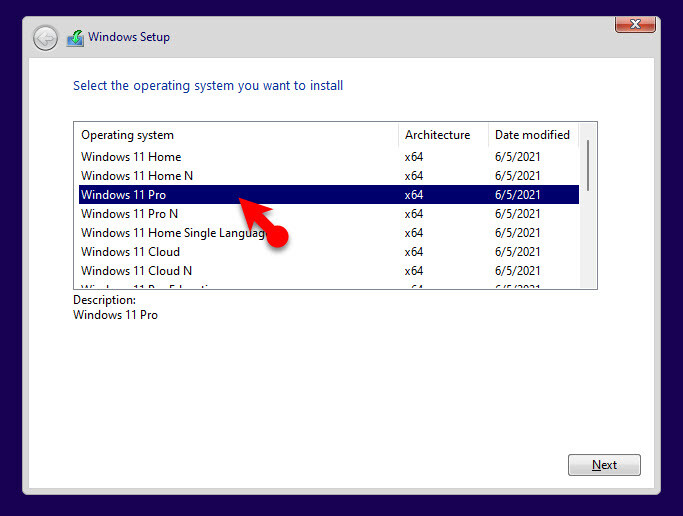Screen dimensions: 683x516
Task: Close the Windows Setup window
Action: (x=635, y=24)
